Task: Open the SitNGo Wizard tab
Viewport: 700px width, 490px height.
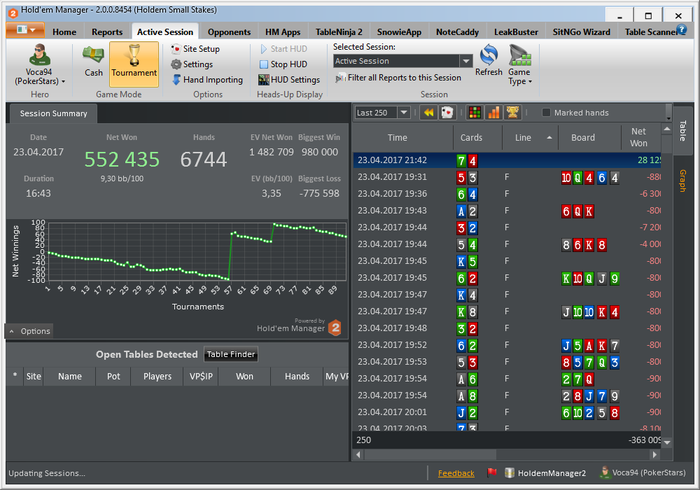Action: (x=581, y=32)
